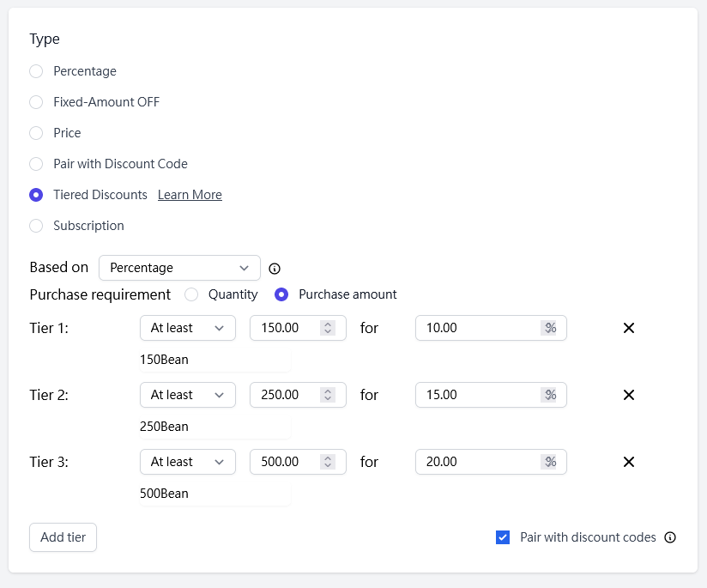
Task: Click info icon next to Pair with discount codes
Action: tap(670, 537)
